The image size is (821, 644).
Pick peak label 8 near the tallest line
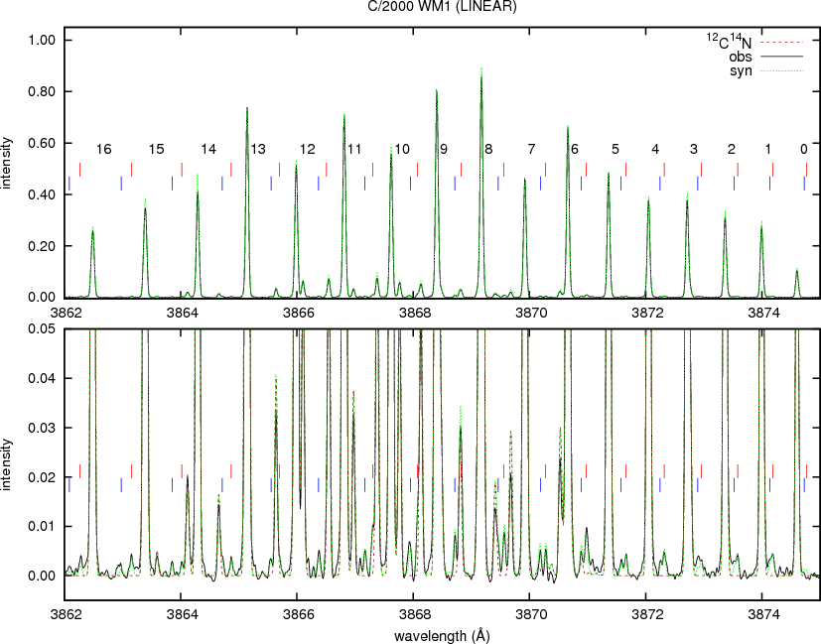click(x=487, y=149)
